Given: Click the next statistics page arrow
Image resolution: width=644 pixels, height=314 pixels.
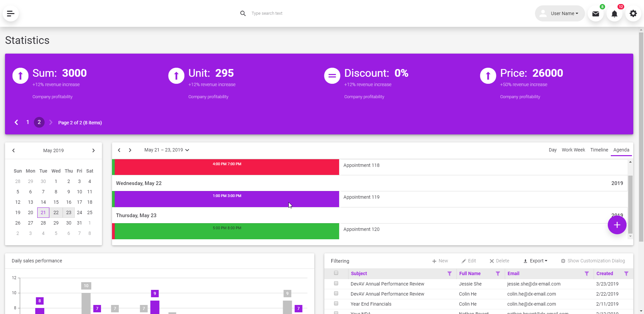Looking at the screenshot, I should click(x=51, y=122).
